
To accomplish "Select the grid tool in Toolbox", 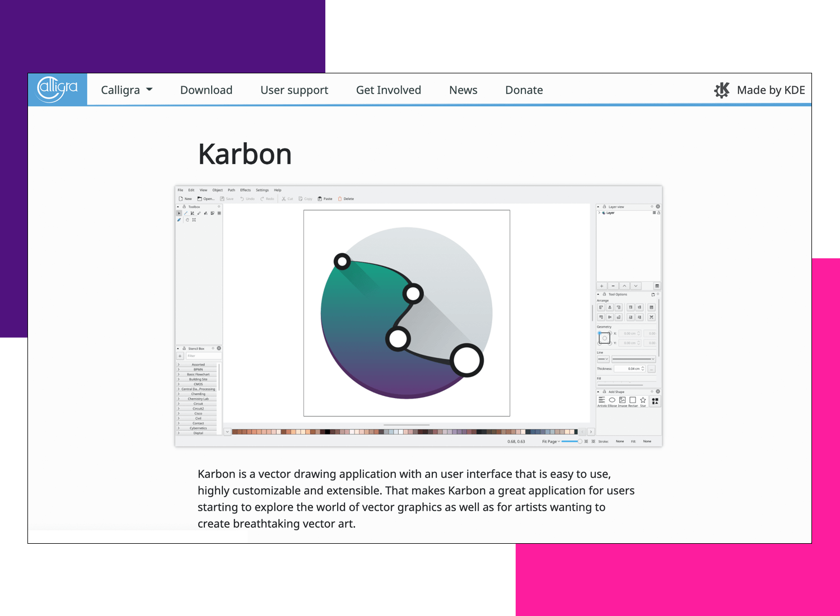I will tap(219, 213).
